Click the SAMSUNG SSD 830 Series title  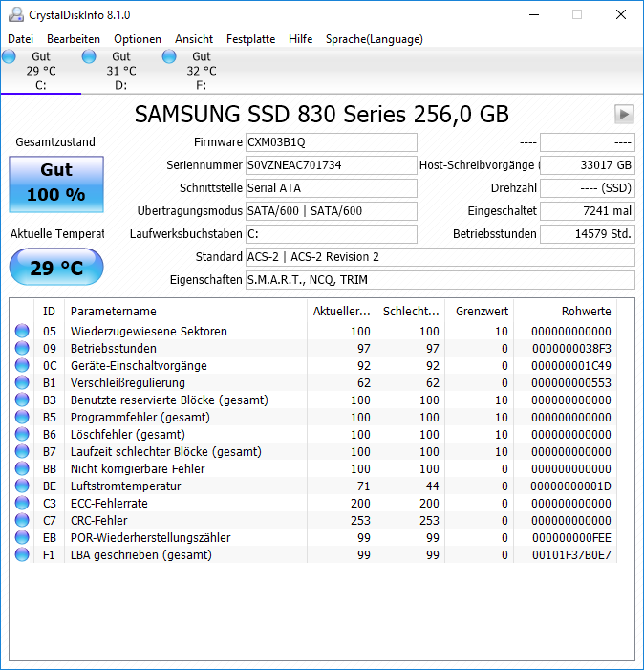tap(322, 115)
